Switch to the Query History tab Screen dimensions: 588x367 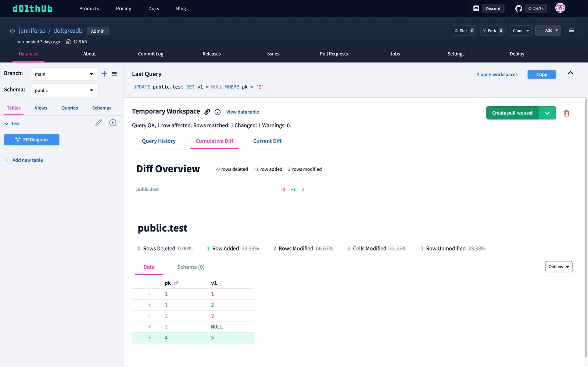[x=159, y=141]
